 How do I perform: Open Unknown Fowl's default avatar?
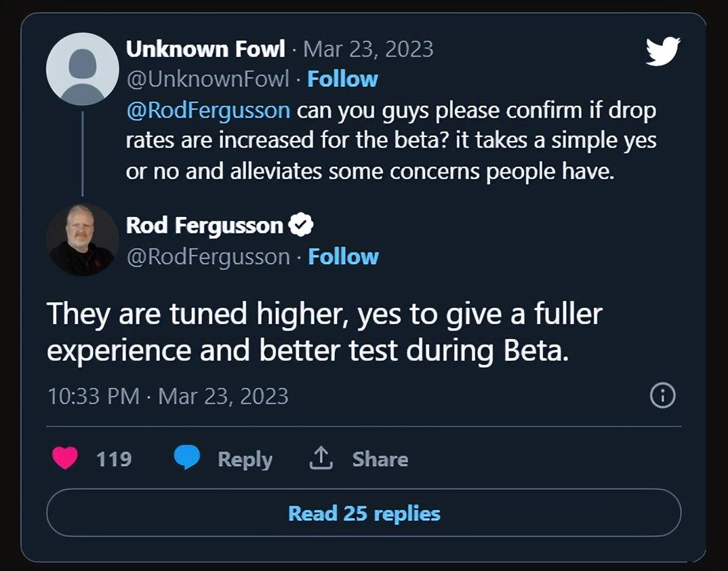click(x=83, y=69)
